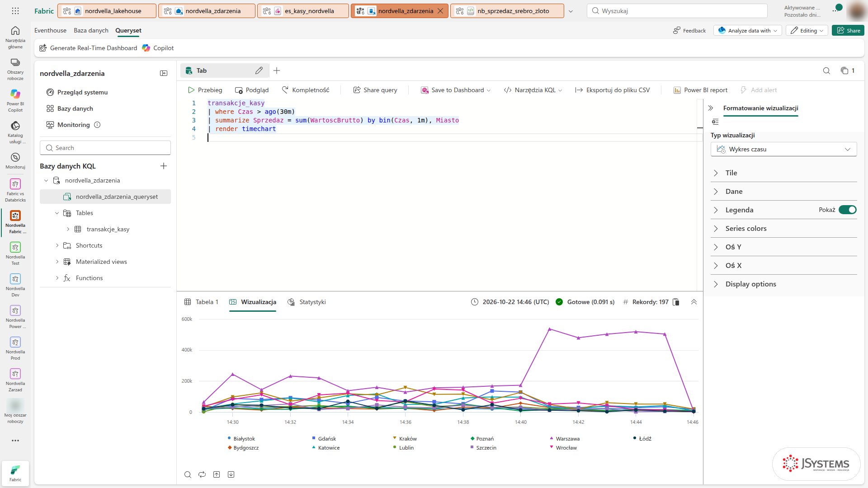Image resolution: width=868 pixels, height=488 pixels.
Task: Select the transakcje_kasy table in the tree
Action: click(x=108, y=229)
